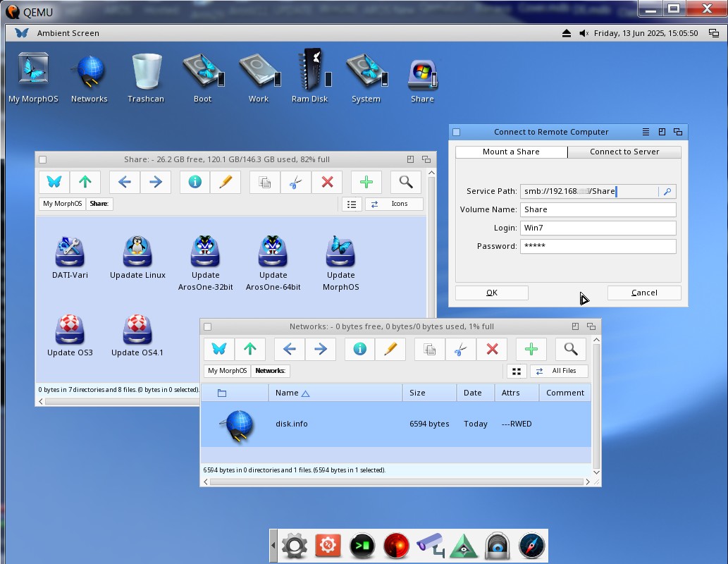Show information in Share window toolbar
728x564 pixels.
point(195,182)
